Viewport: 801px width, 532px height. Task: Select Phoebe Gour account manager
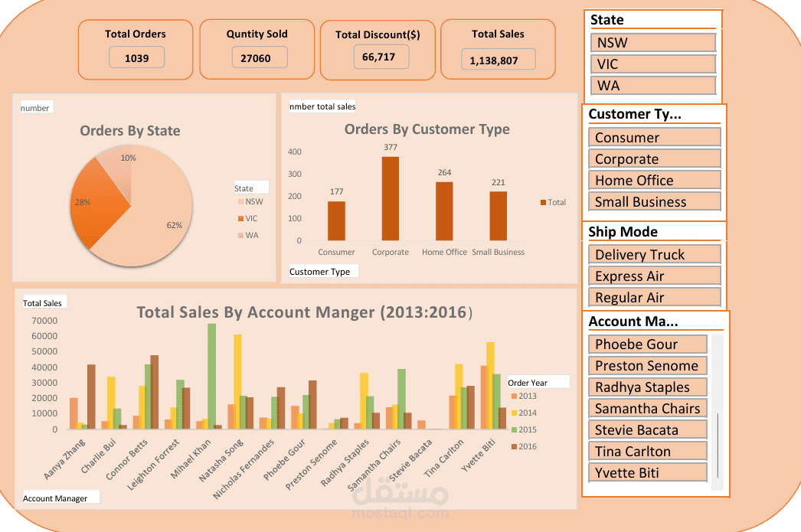pos(648,344)
